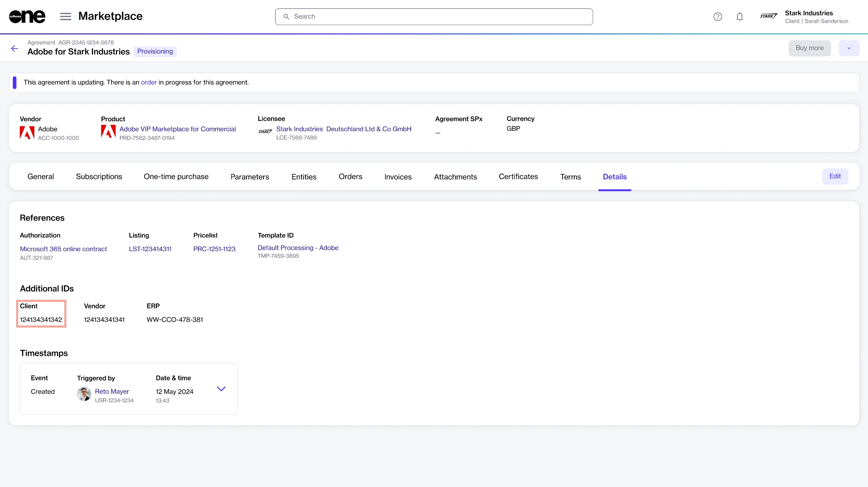The width and height of the screenshot is (868, 487).
Task: Open the notifications bell
Action: pos(739,17)
